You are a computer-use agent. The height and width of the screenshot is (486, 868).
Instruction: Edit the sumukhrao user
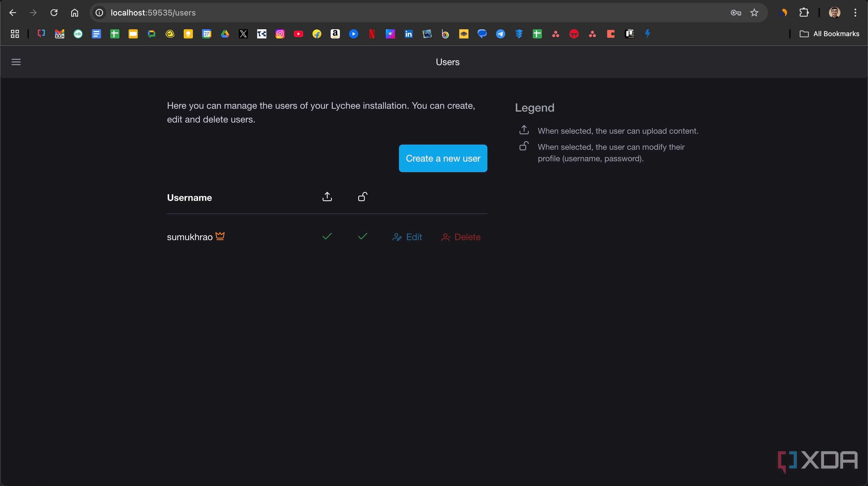407,237
